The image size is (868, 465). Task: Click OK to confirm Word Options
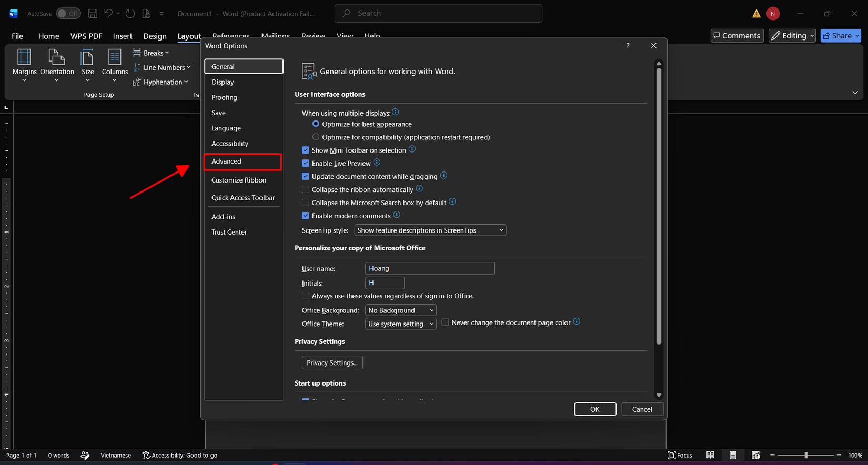click(595, 409)
